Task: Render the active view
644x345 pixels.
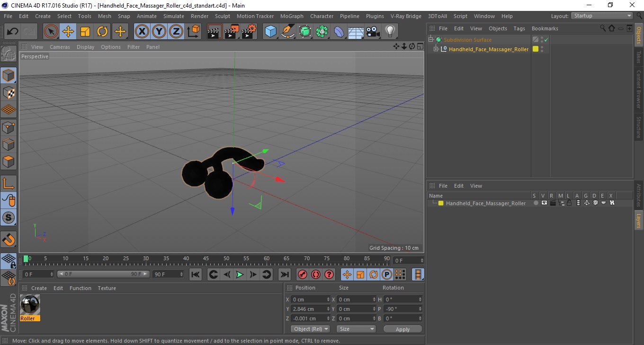Action: coord(215,32)
